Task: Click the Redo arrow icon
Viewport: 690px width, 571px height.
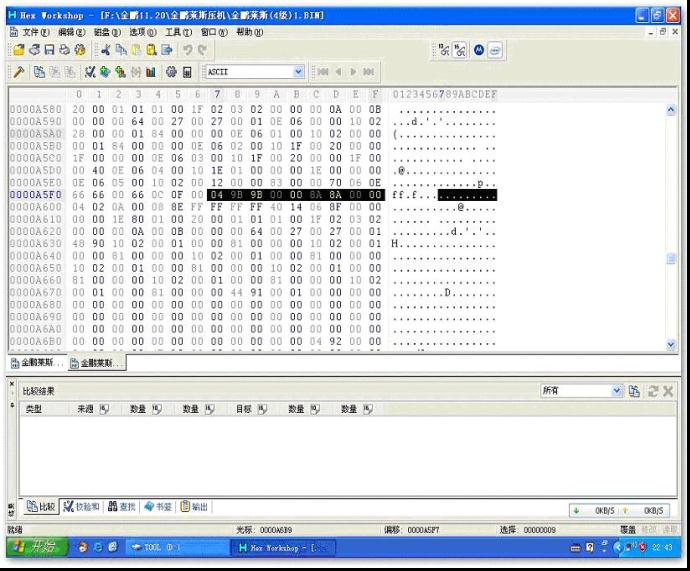Action: (202, 50)
